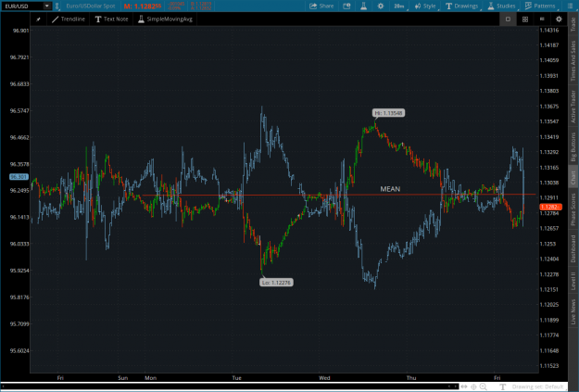Image resolution: width=579 pixels, height=392 pixels.
Task: Open the grid settings gear icon
Action: point(559,19)
